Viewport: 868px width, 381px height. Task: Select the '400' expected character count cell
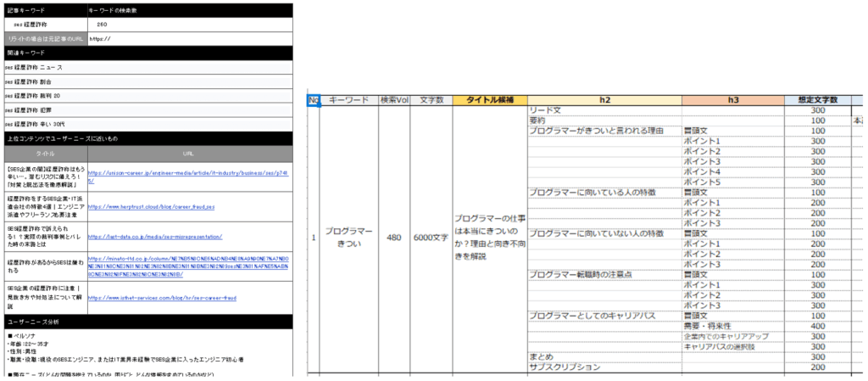[818, 326]
